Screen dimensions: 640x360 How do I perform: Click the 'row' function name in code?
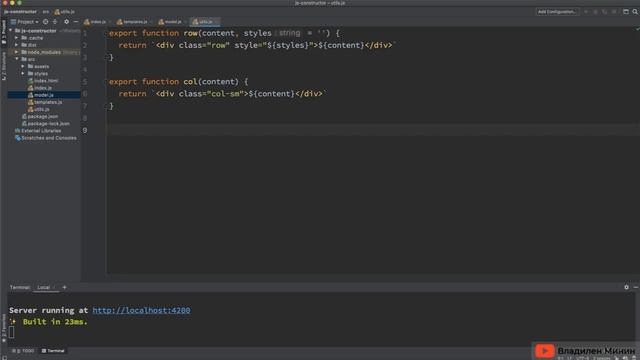[190, 33]
